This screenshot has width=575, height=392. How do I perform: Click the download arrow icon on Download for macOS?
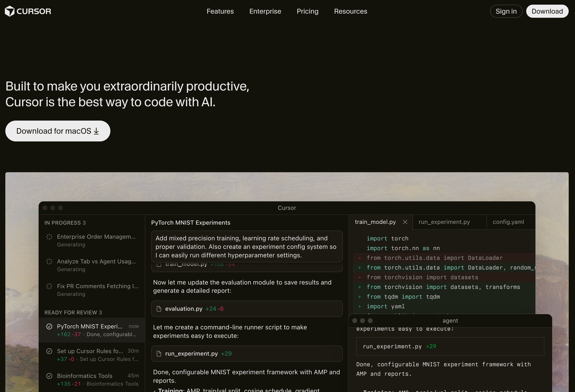pyautogui.click(x=96, y=131)
